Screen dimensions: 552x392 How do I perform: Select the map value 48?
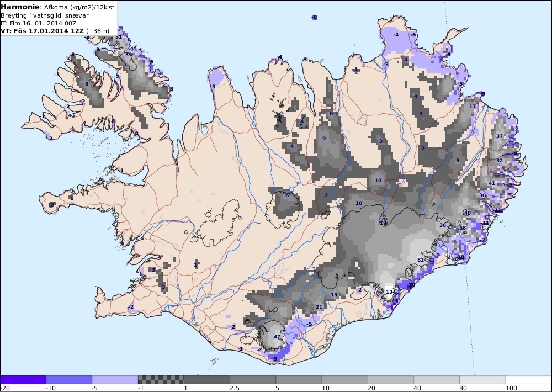point(468,213)
